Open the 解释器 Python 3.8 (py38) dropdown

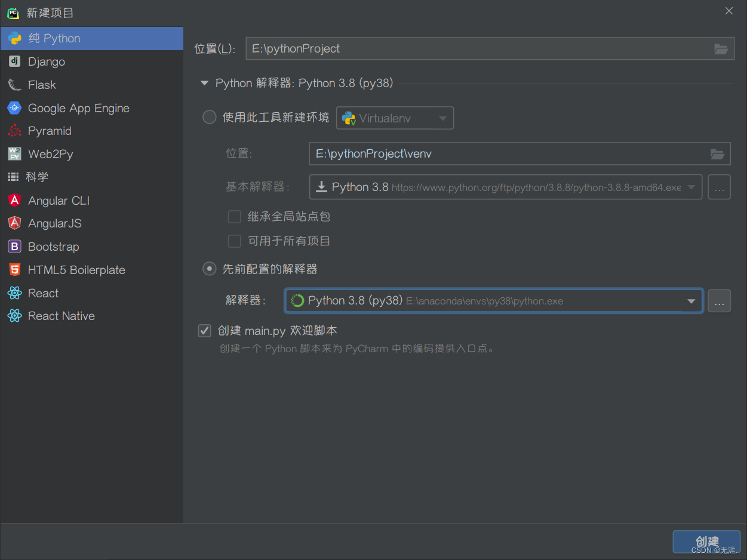coord(494,301)
